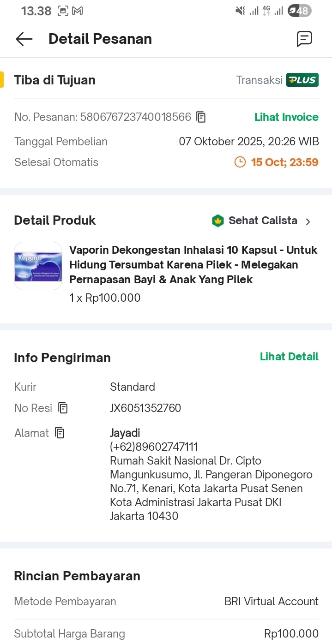This screenshot has height=644, width=332.
Task: Copy the No Resi tracking number
Action: [x=63, y=408]
